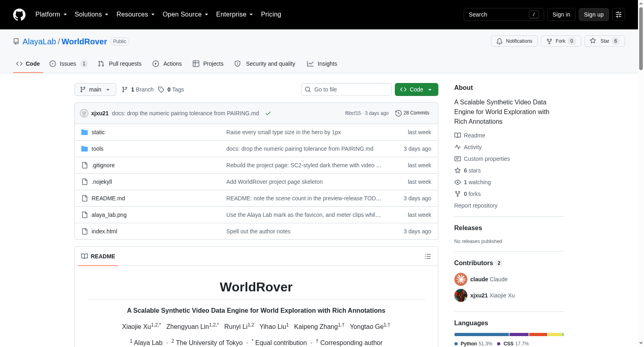
Task: Open the Contributors heading link
Action: [x=479, y=263]
